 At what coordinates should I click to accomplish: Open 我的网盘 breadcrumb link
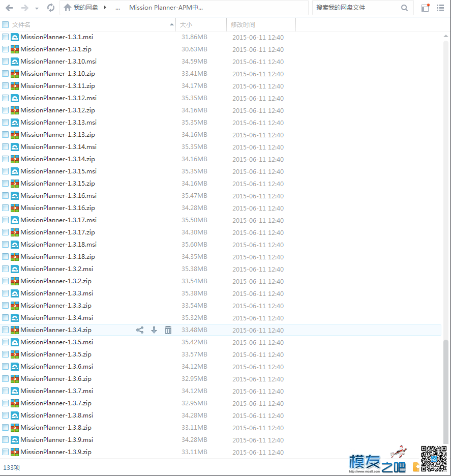click(86, 7)
